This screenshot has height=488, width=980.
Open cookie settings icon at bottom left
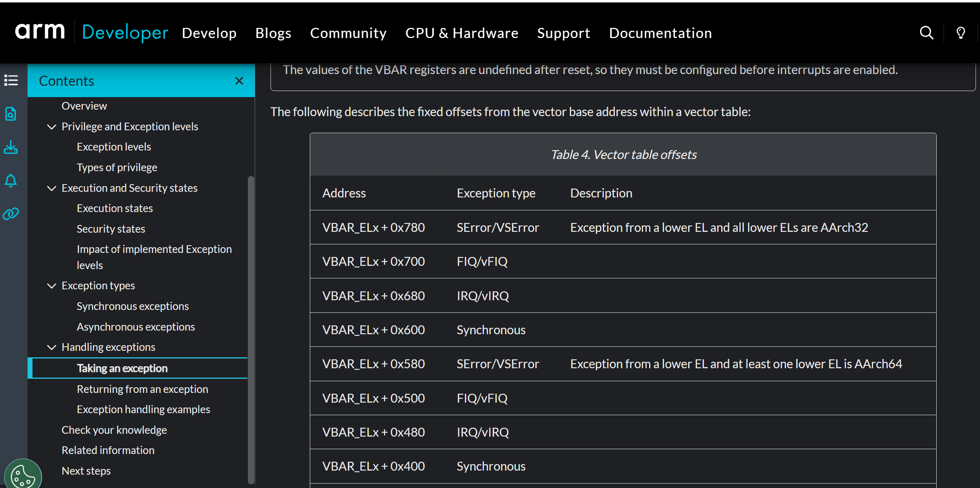23,475
